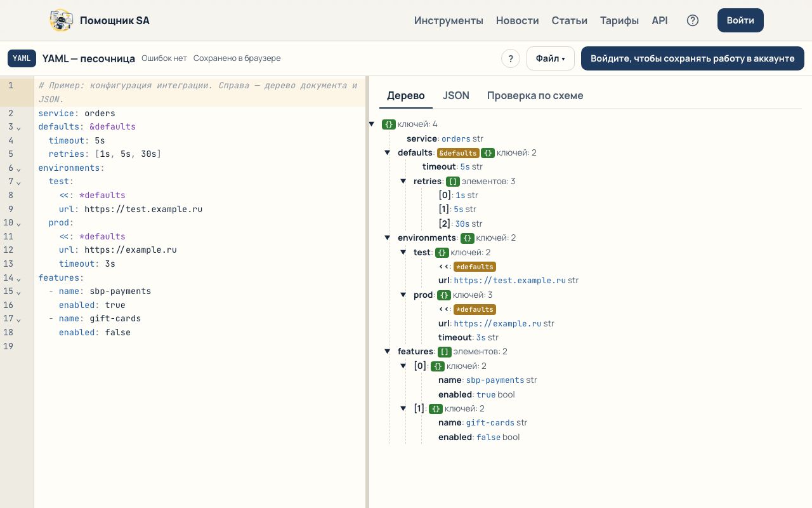Click the Помощник SA site title
Viewport: 812px width, 508px height.
pyautogui.click(x=115, y=20)
